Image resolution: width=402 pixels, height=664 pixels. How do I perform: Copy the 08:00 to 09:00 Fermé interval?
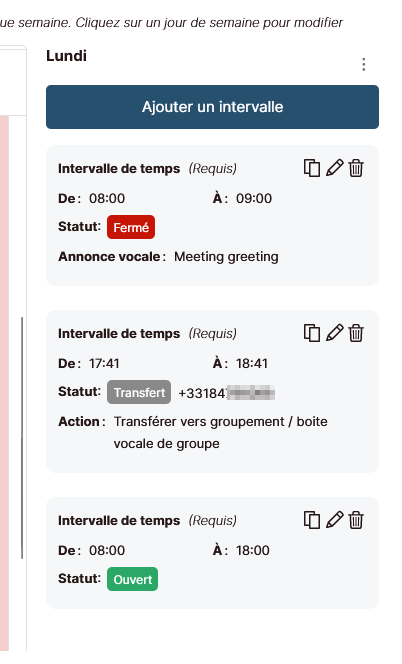click(312, 168)
